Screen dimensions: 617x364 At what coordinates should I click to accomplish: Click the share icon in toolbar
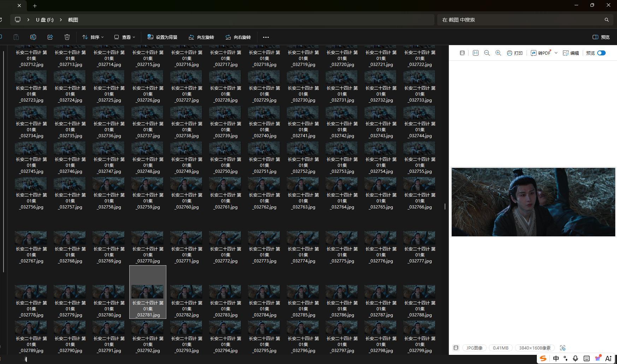point(50,37)
